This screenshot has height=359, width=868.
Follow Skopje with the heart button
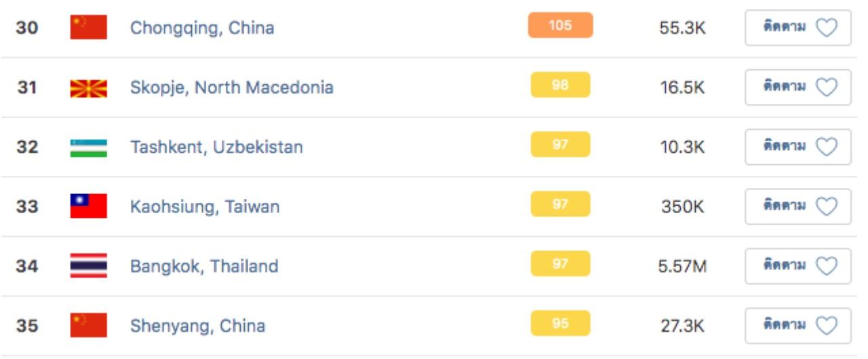click(797, 88)
